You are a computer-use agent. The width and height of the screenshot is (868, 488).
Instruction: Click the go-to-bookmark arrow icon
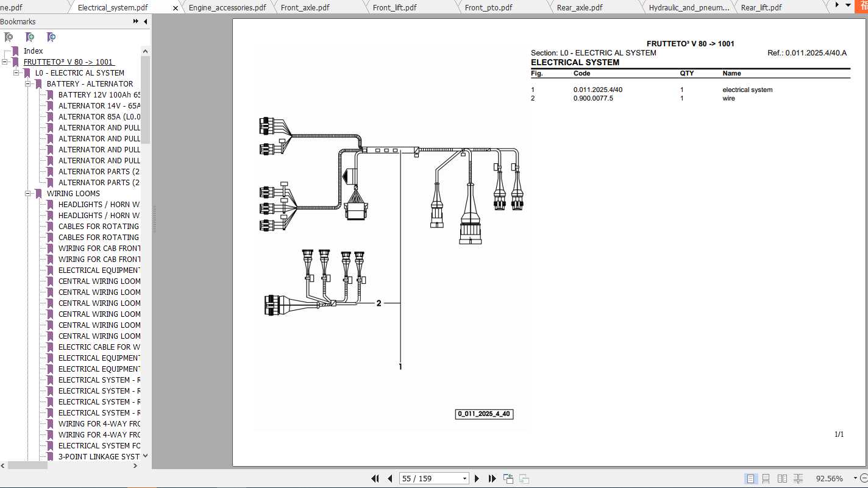(51, 37)
